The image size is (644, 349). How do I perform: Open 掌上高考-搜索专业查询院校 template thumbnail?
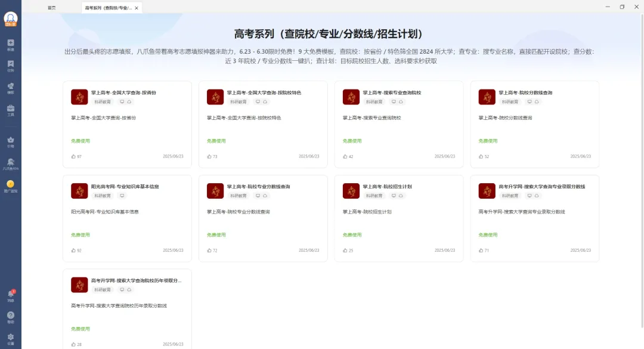[x=351, y=97]
